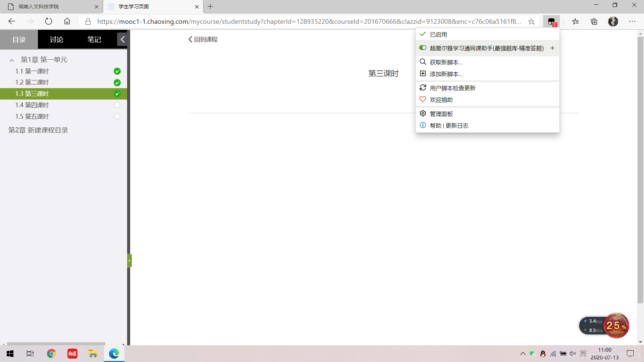This screenshot has width=644, height=362.
Task: Open browser settings and more menu
Action: [x=632, y=21]
